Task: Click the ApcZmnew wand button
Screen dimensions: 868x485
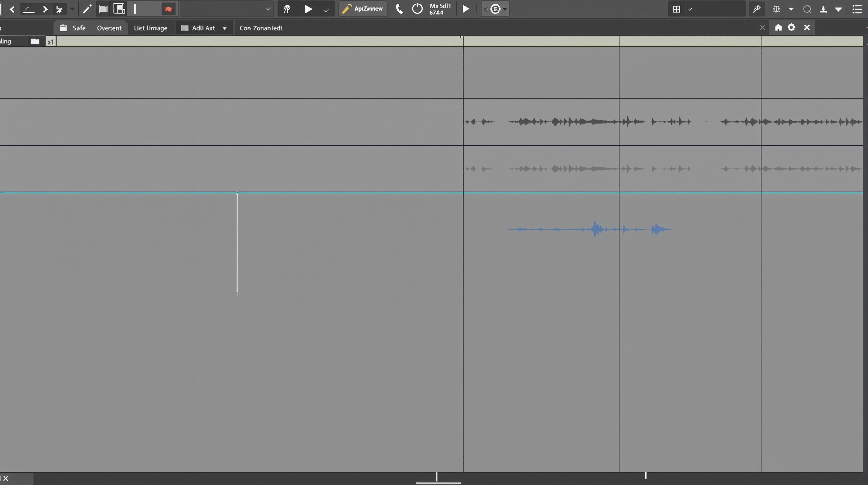Action: coord(363,9)
